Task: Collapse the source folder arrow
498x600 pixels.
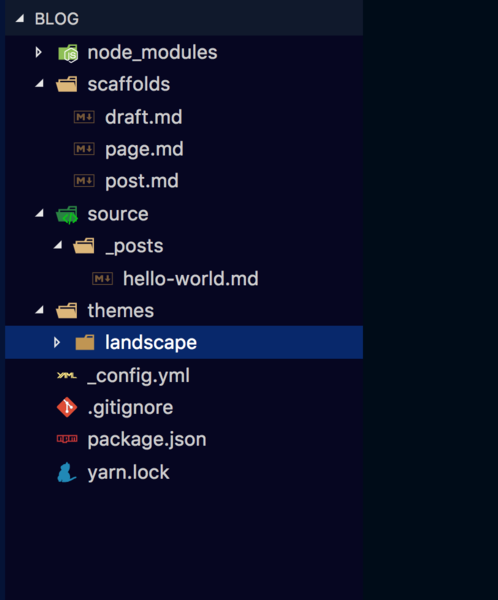Action: (x=39, y=213)
